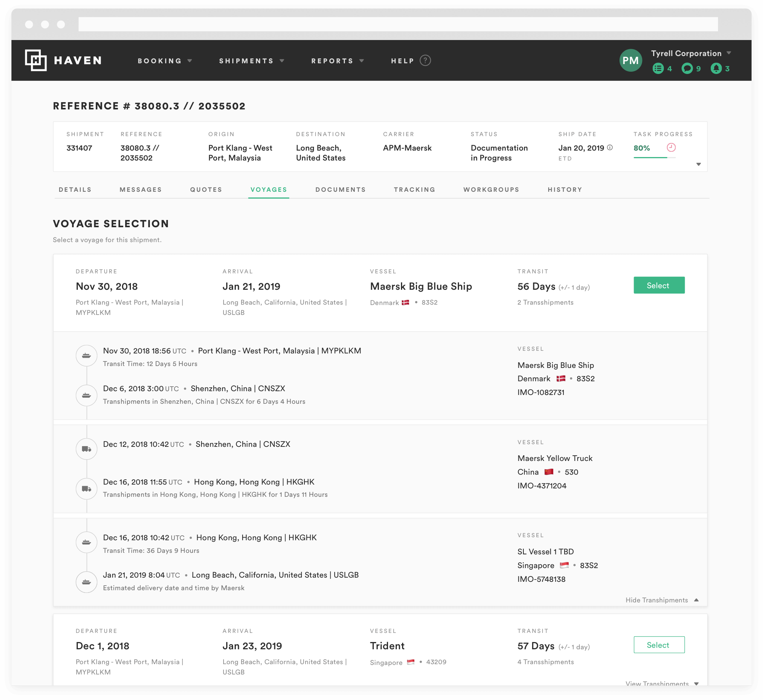The image size is (763, 700).
Task: Click the 4 Transshipments label
Action: (x=546, y=662)
